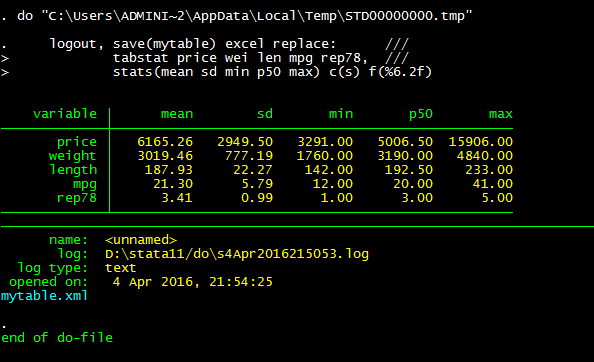Select rep78 mean value 3.41
The width and height of the screenshot is (594, 362).
click(177, 198)
